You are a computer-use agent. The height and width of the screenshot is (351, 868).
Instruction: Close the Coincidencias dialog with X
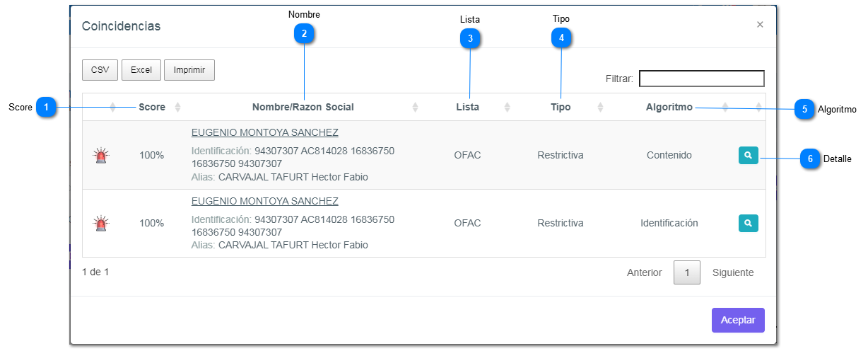(x=760, y=25)
